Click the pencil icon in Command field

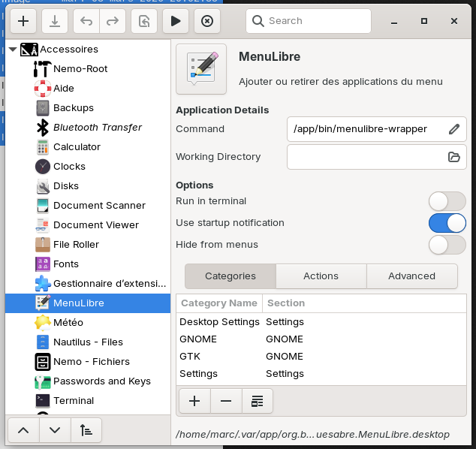coord(453,129)
